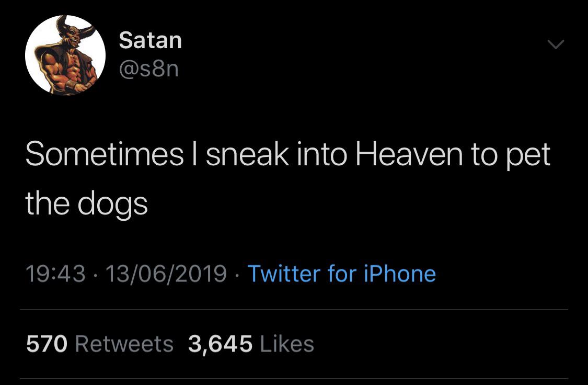Click the word sneak in the tweet
This screenshot has width=588, height=385.
[x=247, y=155]
